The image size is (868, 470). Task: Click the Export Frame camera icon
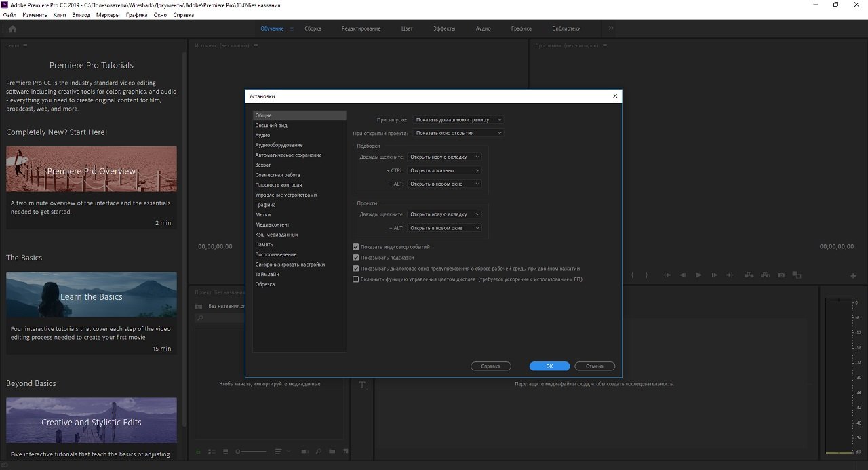(x=781, y=275)
